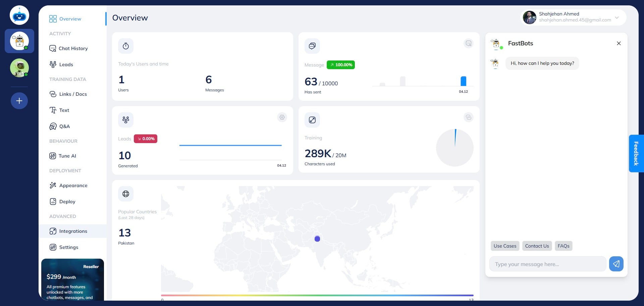Open the Leads card settings gear
The height and width of the screenshot is (306, 644).
(282, 117)
